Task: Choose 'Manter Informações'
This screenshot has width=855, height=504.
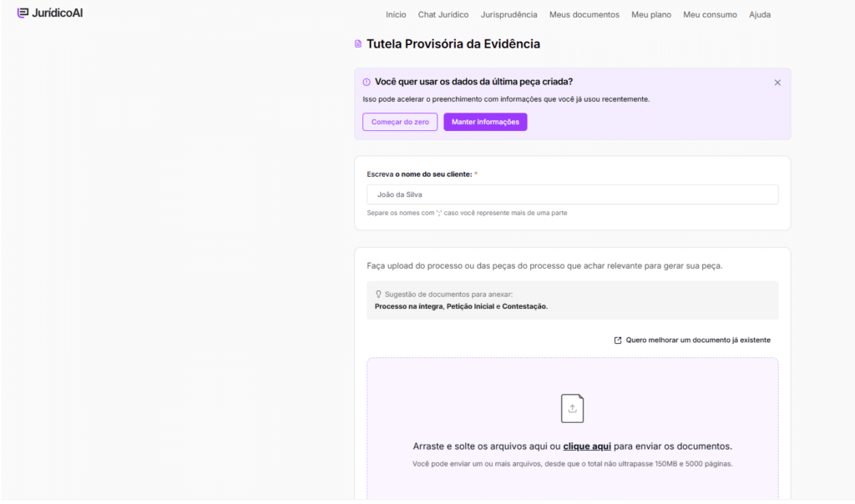Action: (x=485, y=121)
